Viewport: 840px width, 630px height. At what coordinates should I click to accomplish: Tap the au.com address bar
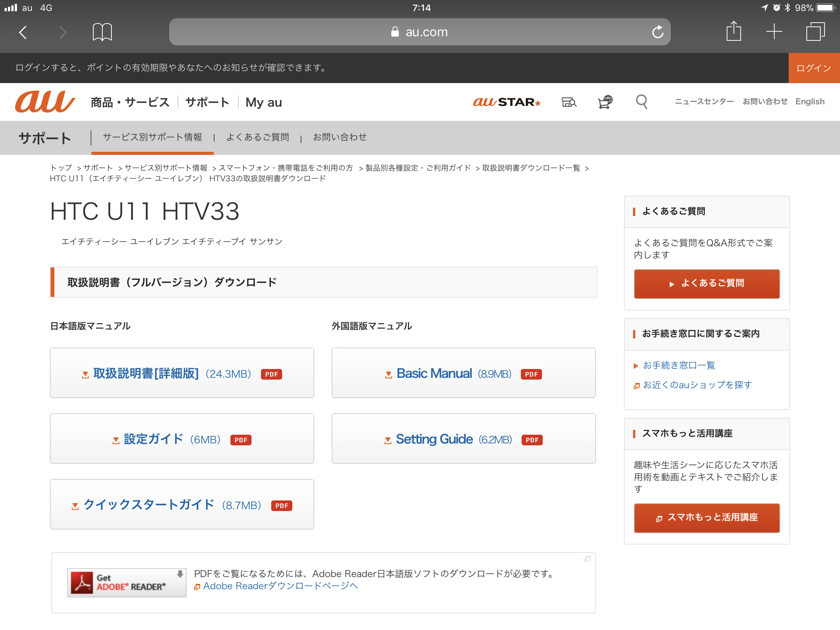point(420,32)
